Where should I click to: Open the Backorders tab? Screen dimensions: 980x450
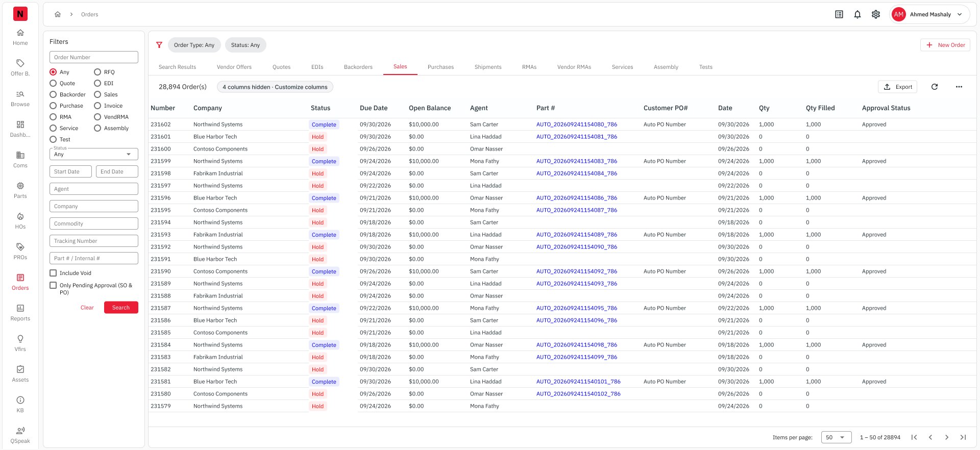pos(358,67)
